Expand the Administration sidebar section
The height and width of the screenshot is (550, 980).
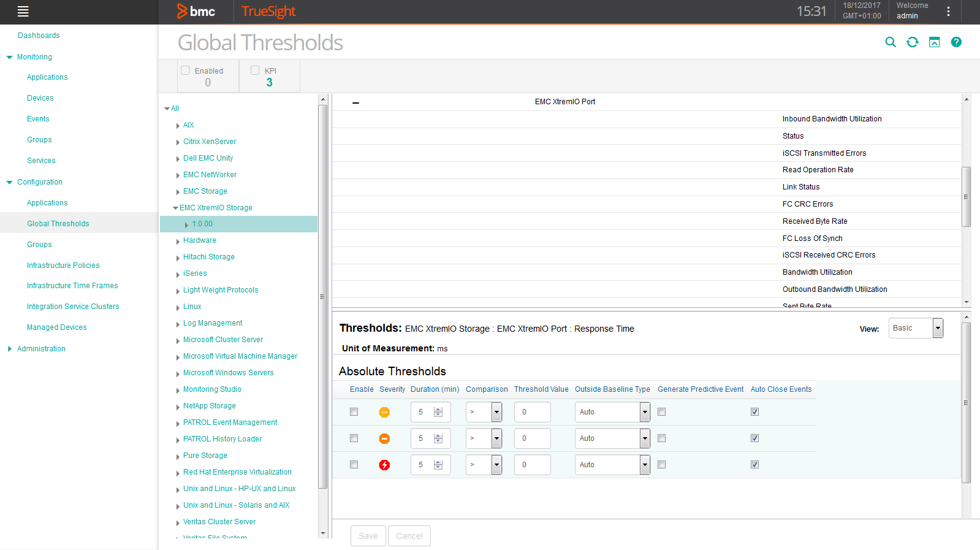[x=9, y=349]
